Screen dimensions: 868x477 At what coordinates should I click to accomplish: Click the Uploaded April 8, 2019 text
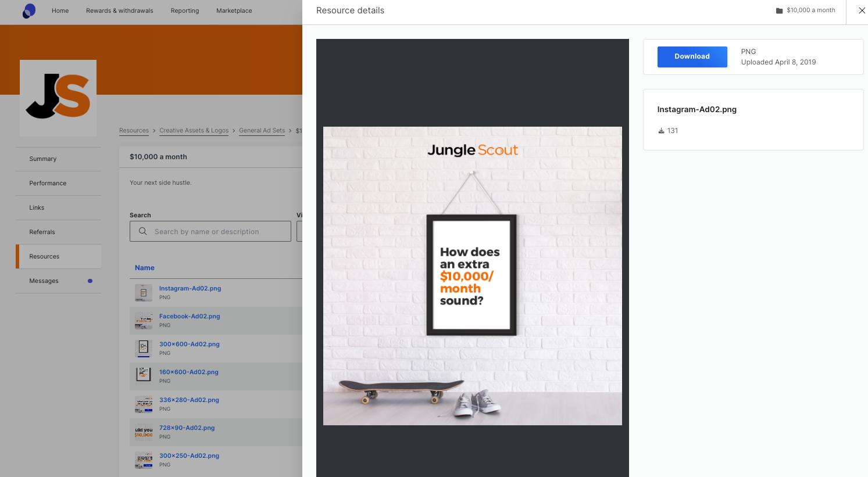click(x=778, y=62)
